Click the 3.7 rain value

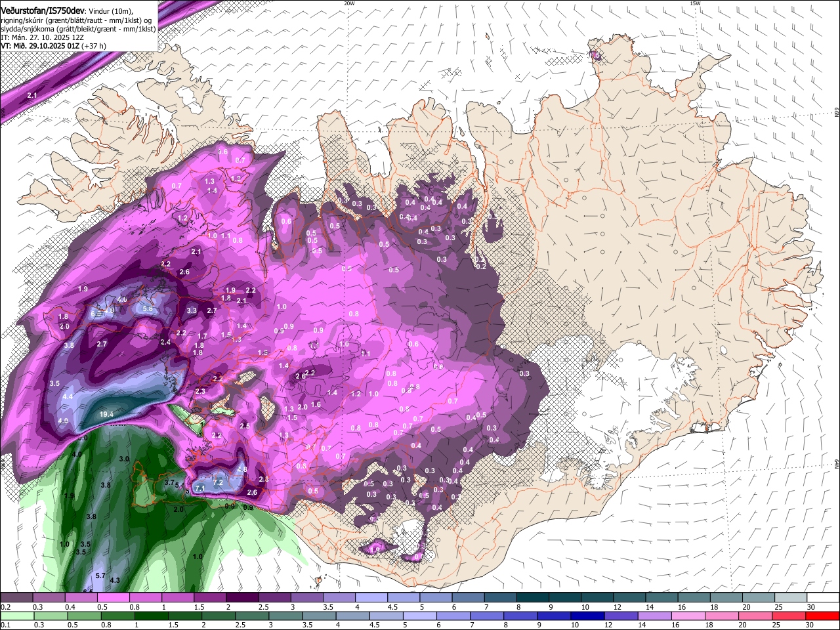pos(169,482)
